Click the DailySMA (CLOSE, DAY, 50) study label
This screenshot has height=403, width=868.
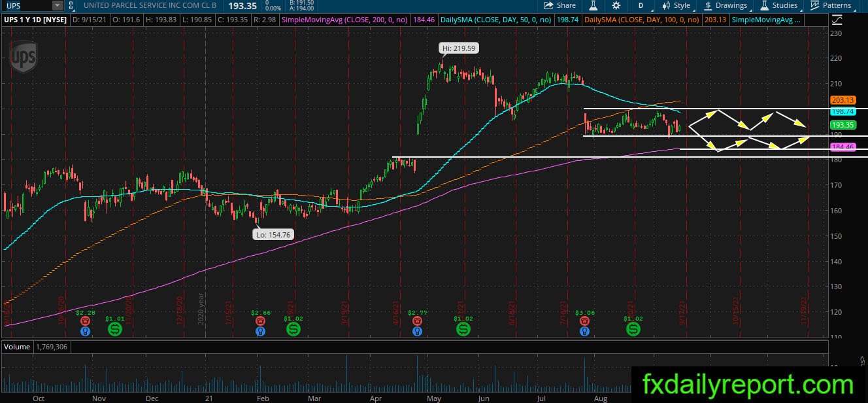[497, 20]
